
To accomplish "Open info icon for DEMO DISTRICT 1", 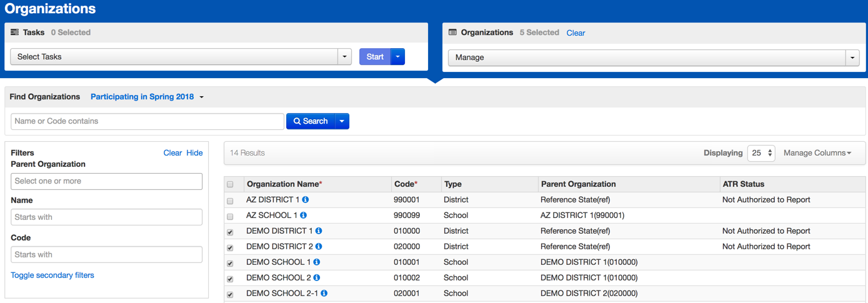I will tap(319, 231).
